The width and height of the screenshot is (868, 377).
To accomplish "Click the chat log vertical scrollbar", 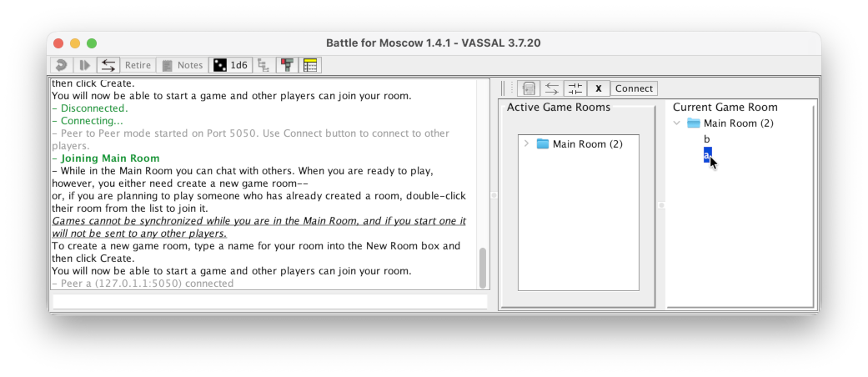I will click(482, 267).
